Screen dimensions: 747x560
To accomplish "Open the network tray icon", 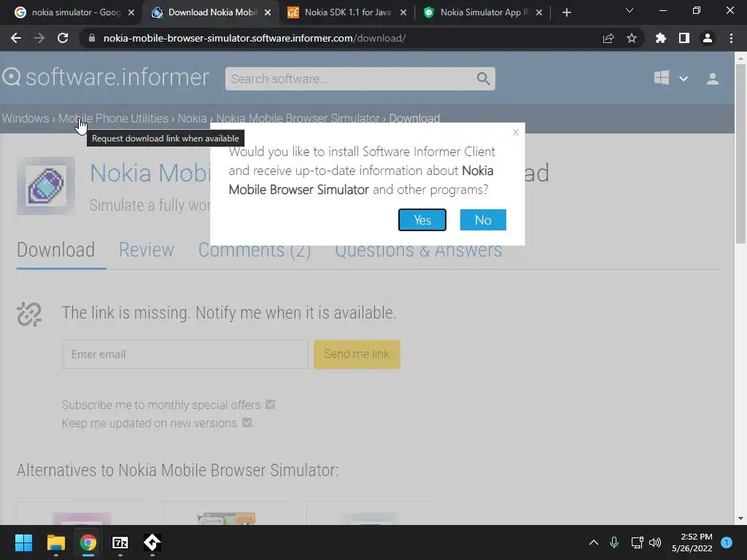I will (x=637, y=542).
